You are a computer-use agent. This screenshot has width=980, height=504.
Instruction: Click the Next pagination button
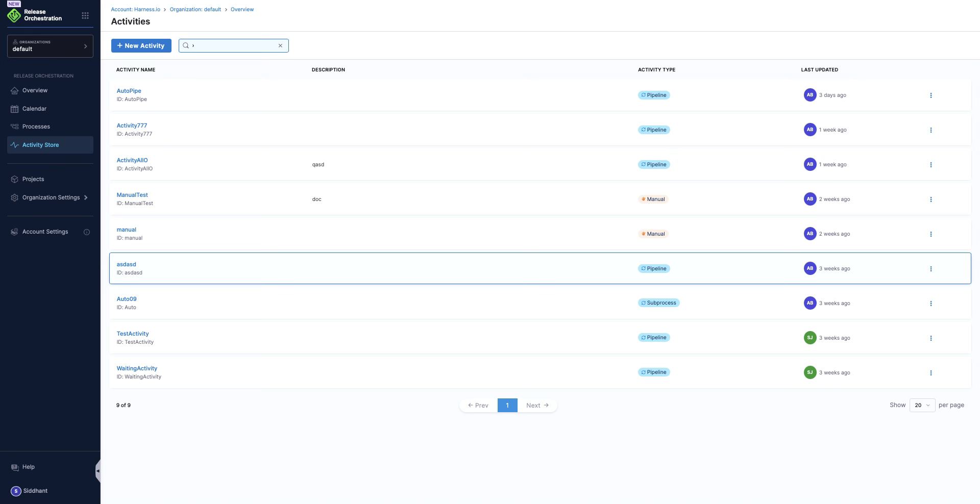pyautogui.click(x=537, y=405)
